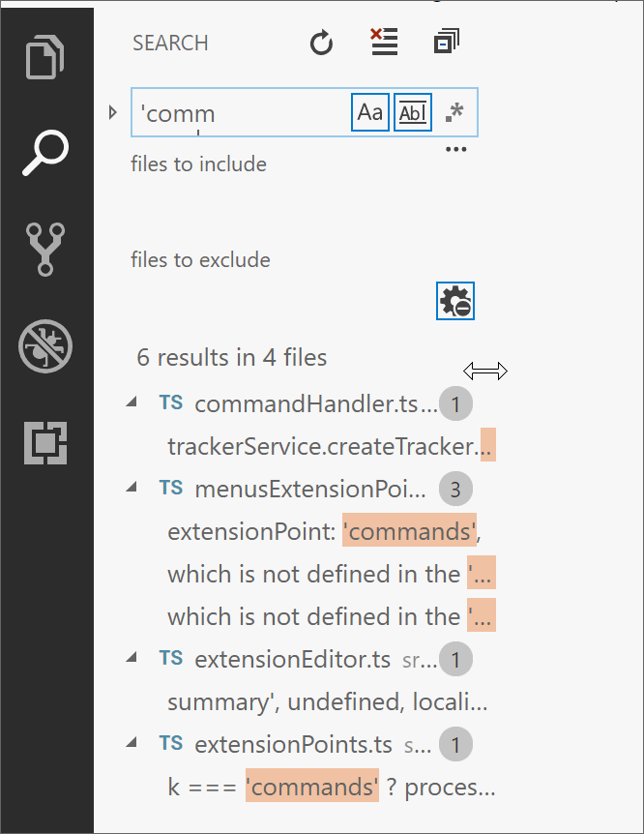Image resolution: width=644 pixels, height=834 pixels.
Task: Toggle Use Exclude Settings gear
Action: (x=454, y=301)
